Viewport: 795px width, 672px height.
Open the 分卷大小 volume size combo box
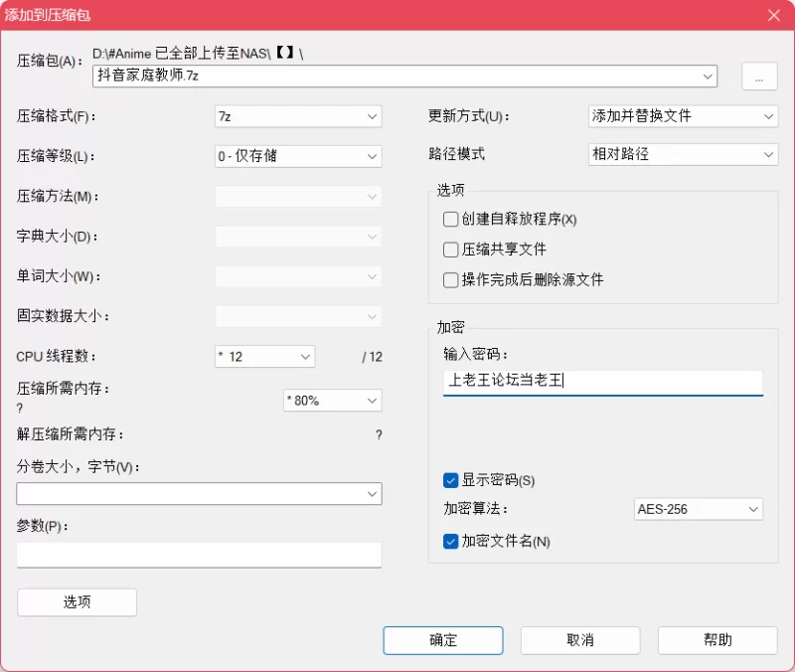pos(199,493)
